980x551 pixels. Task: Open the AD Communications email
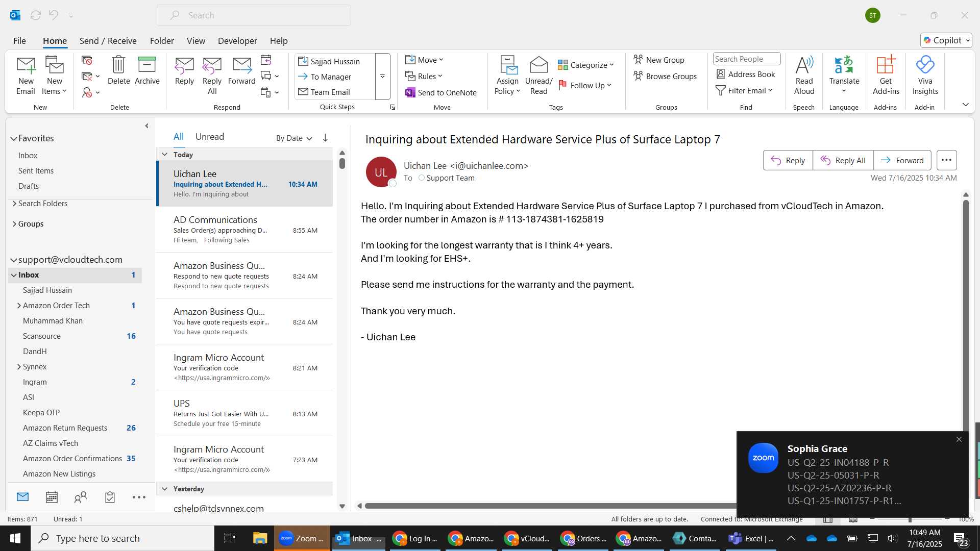point(244,230)
